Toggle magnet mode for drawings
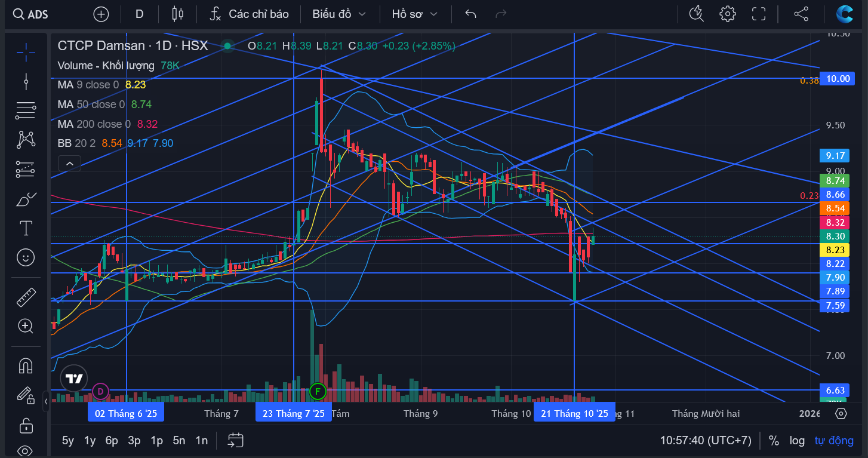This screenshot has width=868, height=458. pyautogui.click(x=26, y=365)
